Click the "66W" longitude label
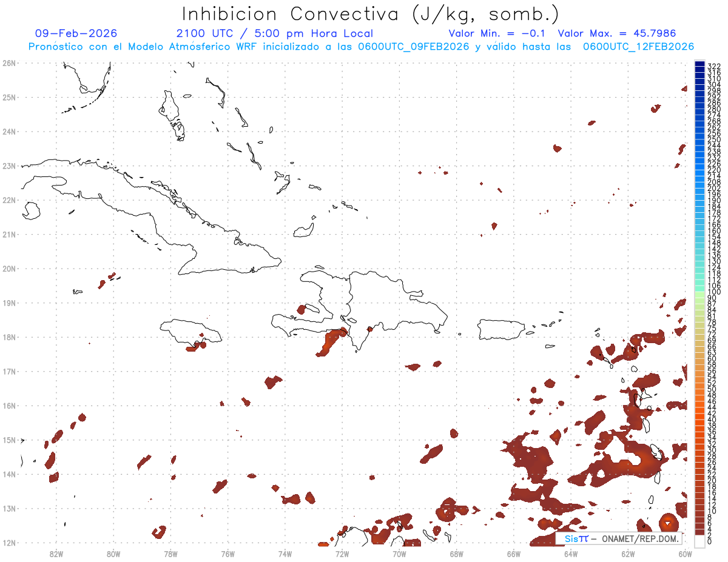728x562 pixels. click(x=514, y=553)
